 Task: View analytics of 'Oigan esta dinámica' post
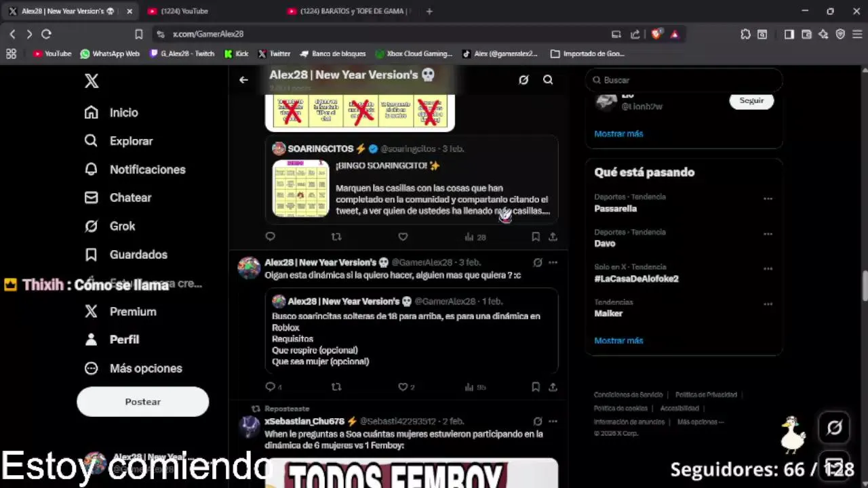tap(475, 387)
